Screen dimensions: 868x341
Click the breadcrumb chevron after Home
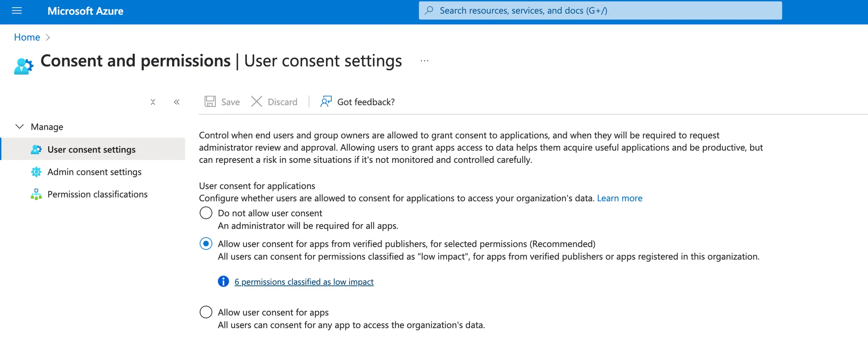pyautogui.click(x=48, y=37)
